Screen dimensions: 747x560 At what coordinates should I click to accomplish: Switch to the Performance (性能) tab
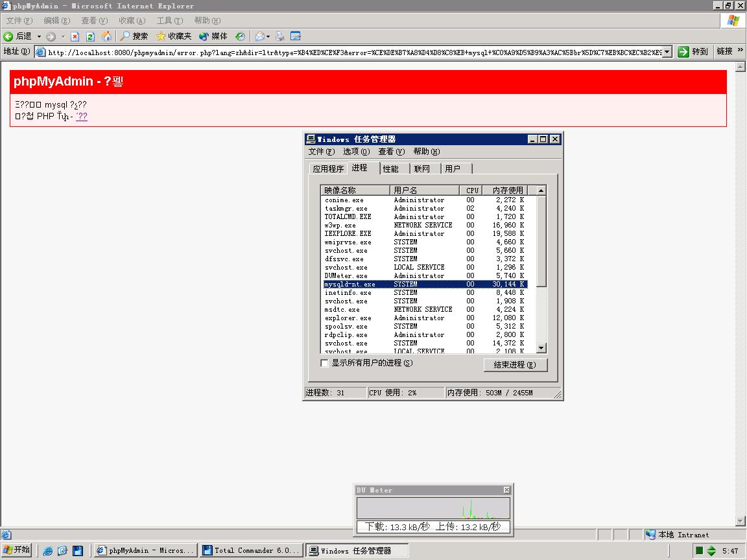click(395, 169)
